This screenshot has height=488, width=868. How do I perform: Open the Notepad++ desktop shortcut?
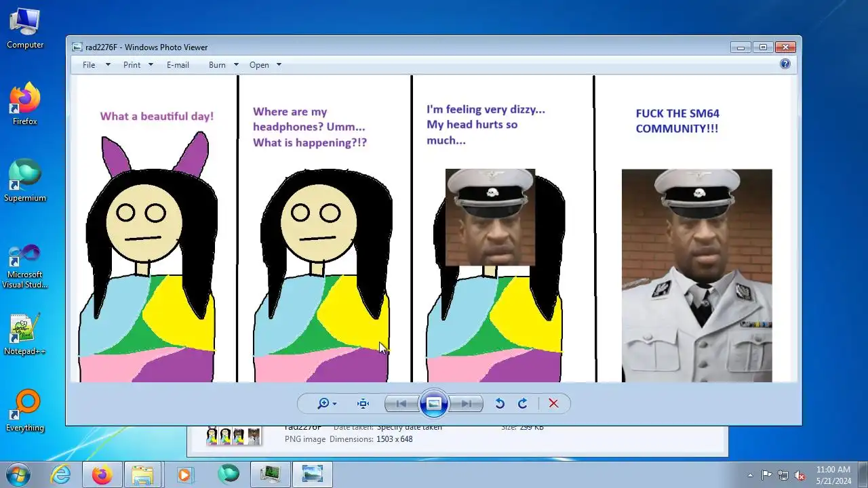[x=25, y=334]
